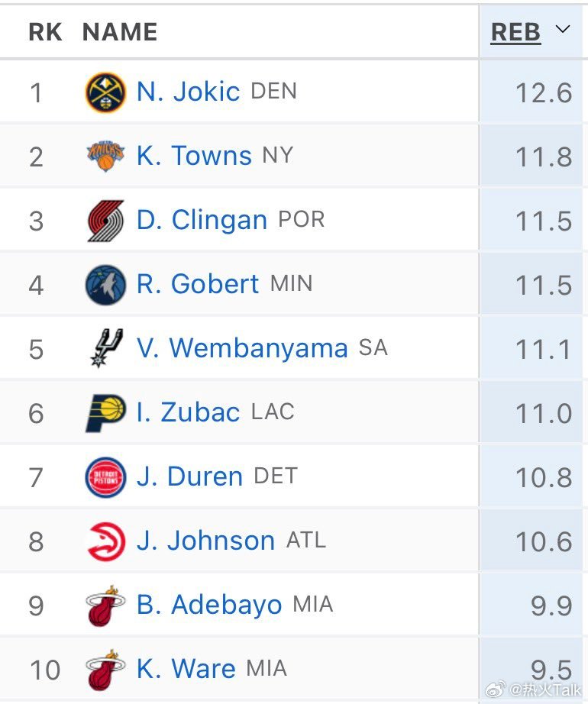This screenshot has width=588, height=704.
Task: Click the Spurs logo next to V. Wembanyama
Action: click(105, 347)
